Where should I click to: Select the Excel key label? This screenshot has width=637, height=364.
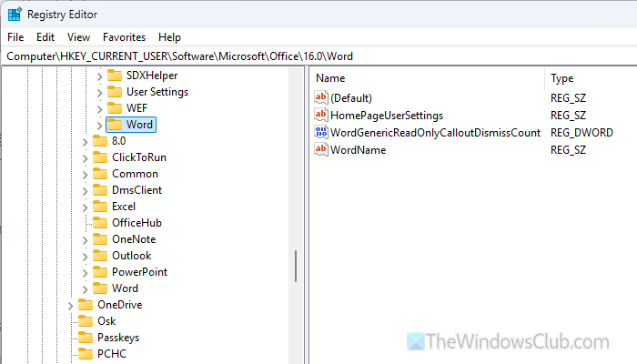124,207
